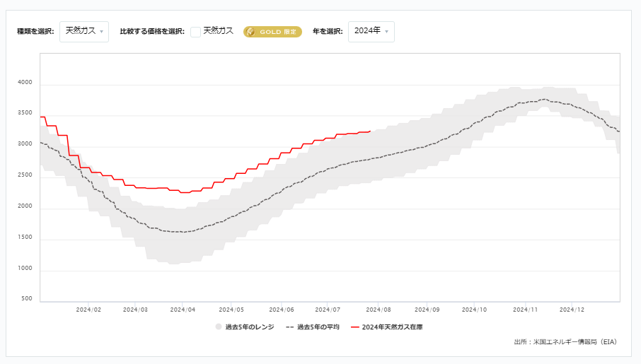Viewport: 641px width, 364px height.
Task: Click the 2024/06 x-axis label
Action: (282, 310)
